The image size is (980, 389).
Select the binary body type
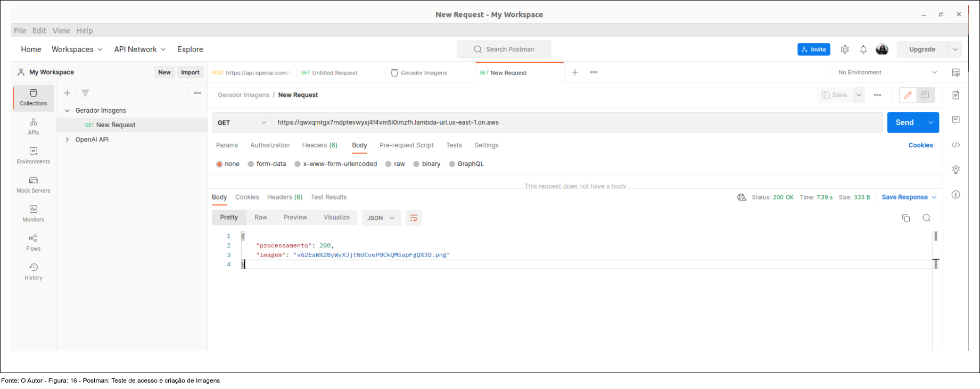427,164
